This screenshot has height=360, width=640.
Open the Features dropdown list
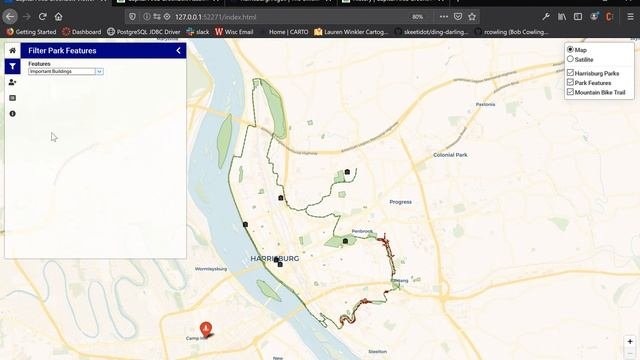66,71
